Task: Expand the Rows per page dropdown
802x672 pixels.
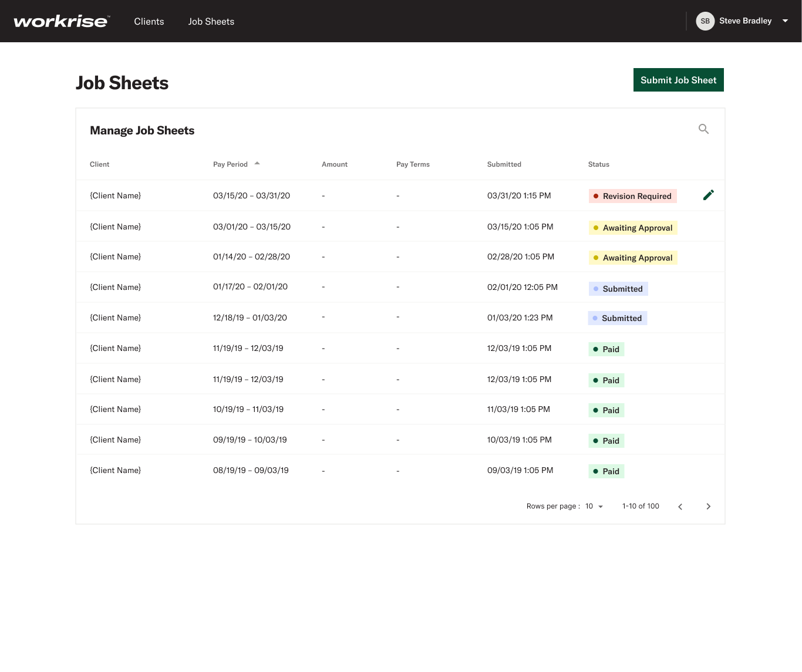Action: [x=594, y=506]
